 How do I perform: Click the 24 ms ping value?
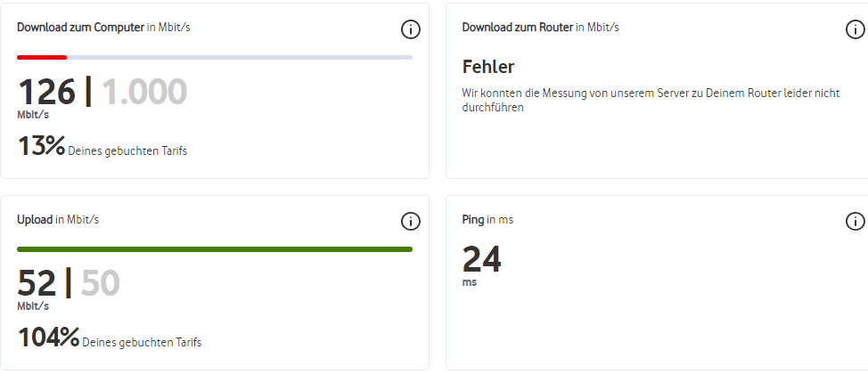coord(481,259)
